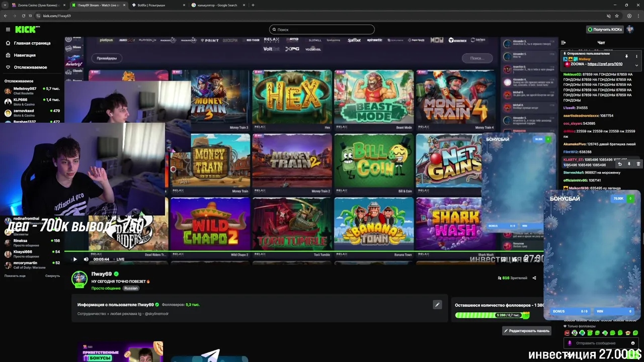Pin KLARTY_ST's chat message
The width and height of the screenshot is (644, 362).
coord(629,164)
